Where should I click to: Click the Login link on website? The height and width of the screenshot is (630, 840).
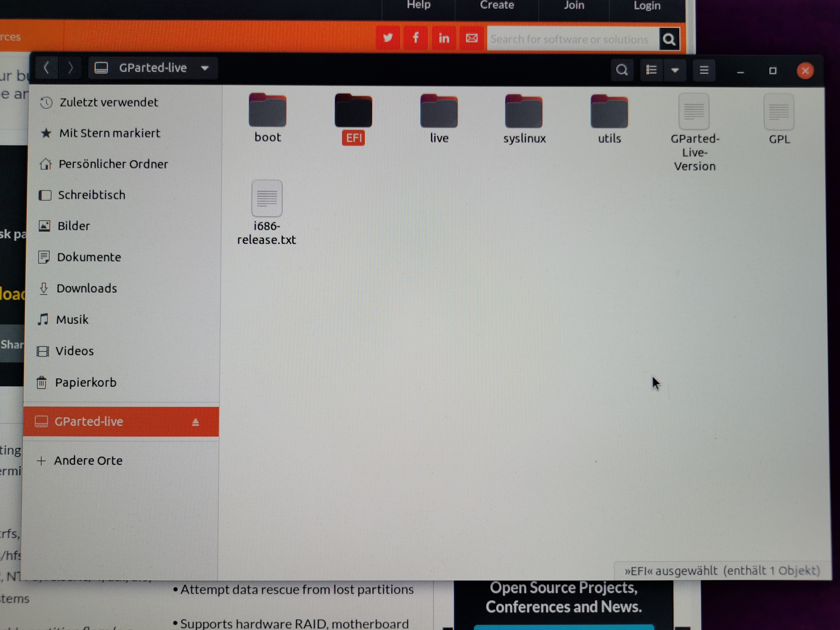tap(647, 6)
